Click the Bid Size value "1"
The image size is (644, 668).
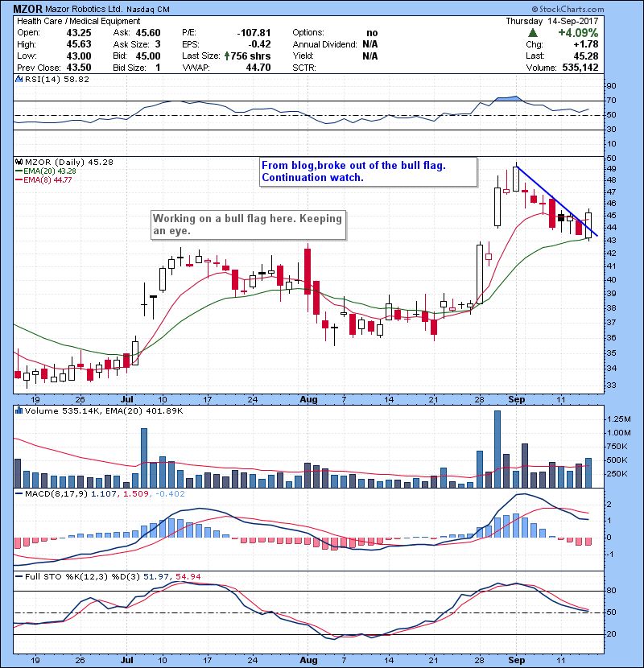[x=158, y=68]
